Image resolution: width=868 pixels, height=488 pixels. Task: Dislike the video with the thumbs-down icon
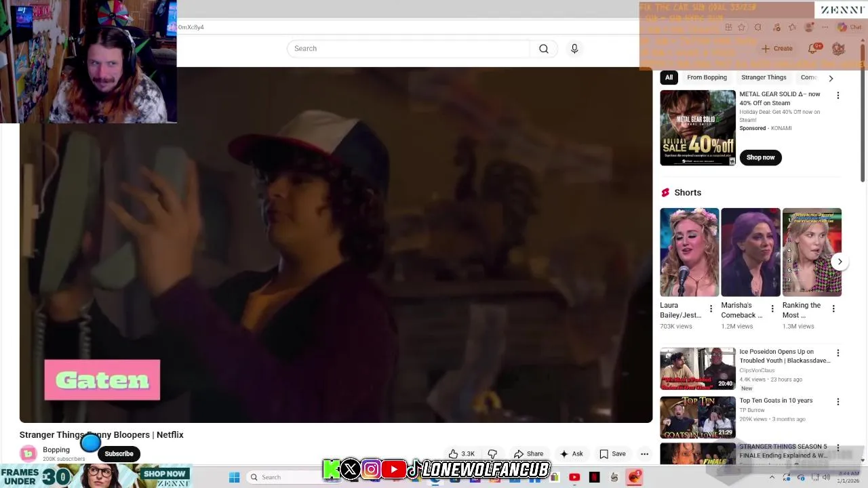click(x=493, y=454)
